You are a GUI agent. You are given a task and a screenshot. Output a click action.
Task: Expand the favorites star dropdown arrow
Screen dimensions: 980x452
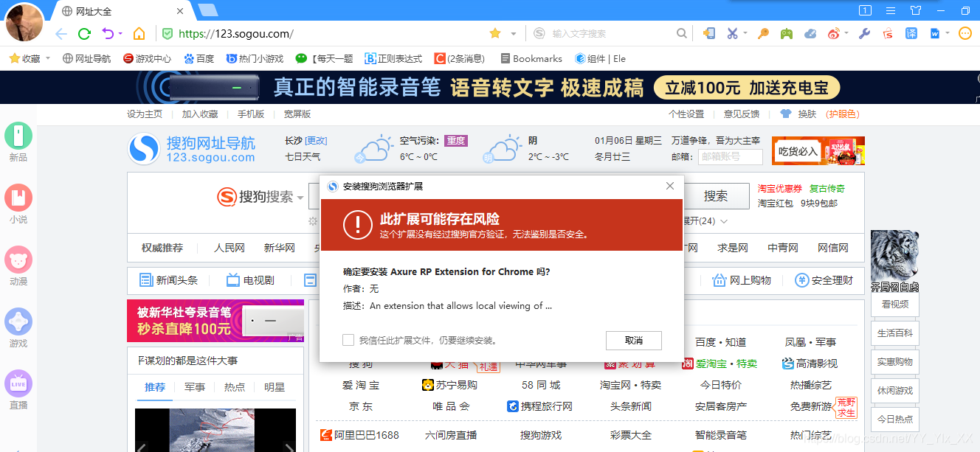tap(514, 33)
